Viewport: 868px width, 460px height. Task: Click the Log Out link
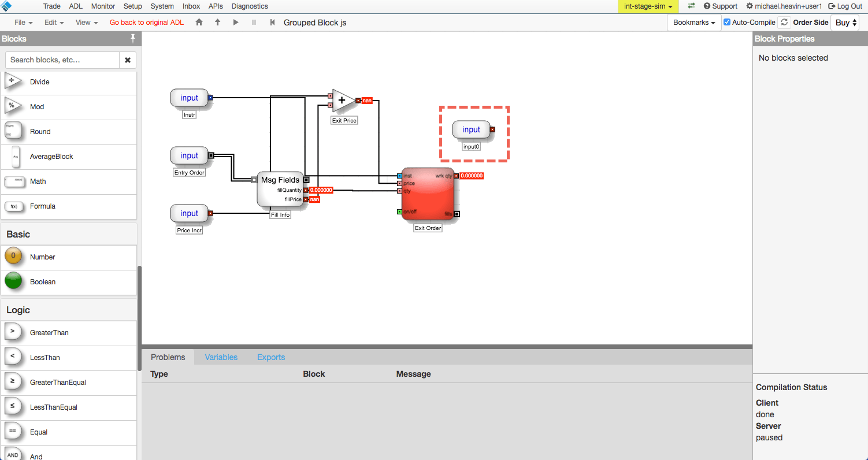[845, 6]
